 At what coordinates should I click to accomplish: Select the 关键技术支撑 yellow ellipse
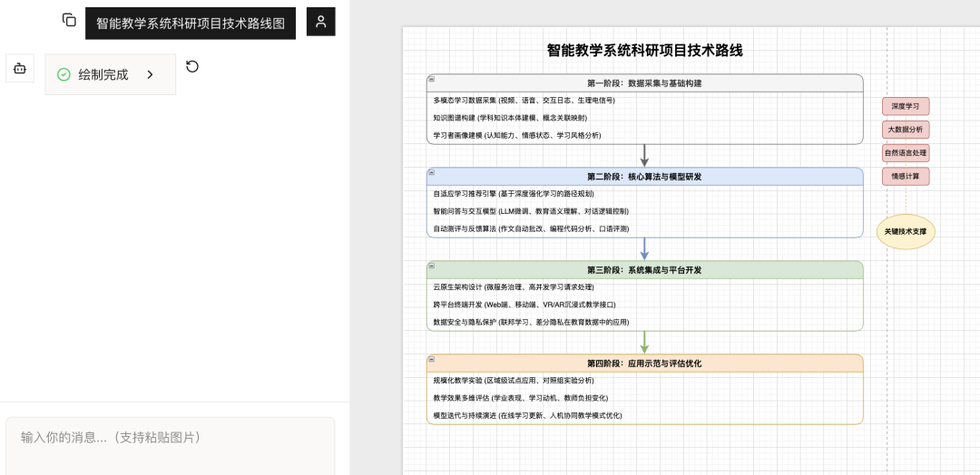click(x=906, y=232)
